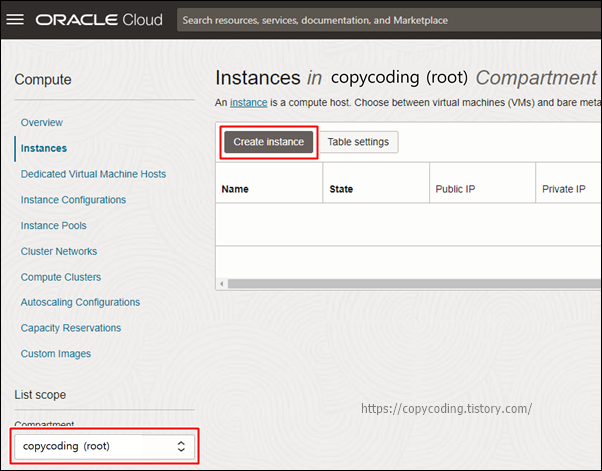
Task: Open Capacity Reservations page
Action: click(x=71, y=328)
